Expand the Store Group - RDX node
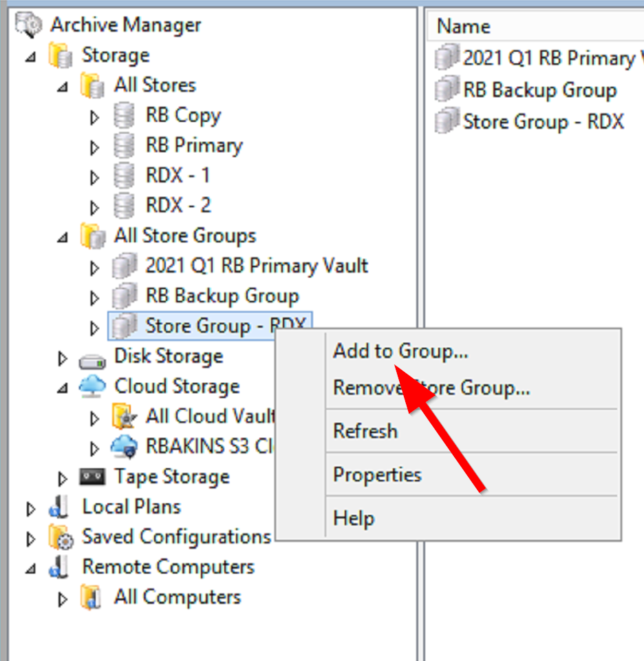Viewport: 644px width, 661px height. tap(94, 328)
